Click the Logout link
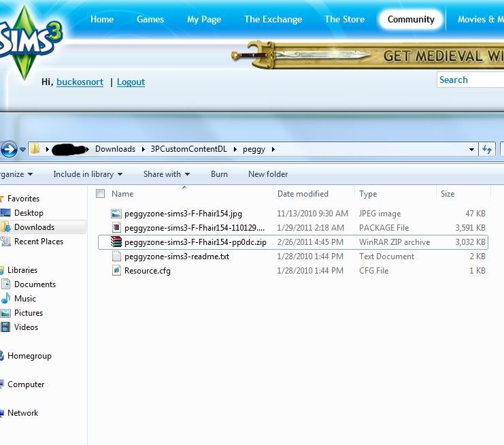 pos(131,82)
